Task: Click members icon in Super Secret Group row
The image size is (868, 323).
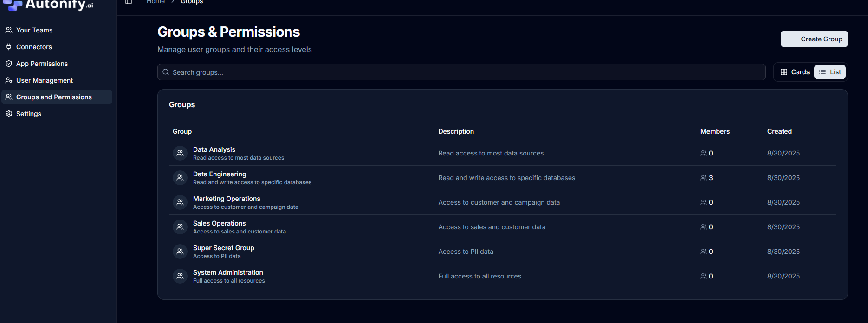Action: [704, 252]
